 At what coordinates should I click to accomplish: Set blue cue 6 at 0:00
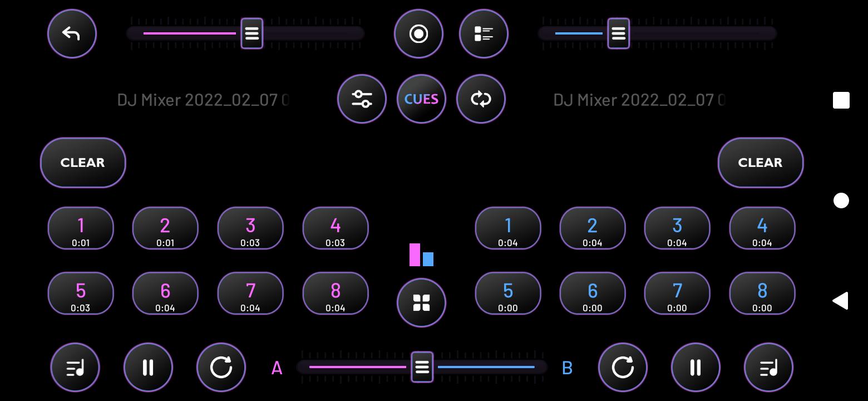593,294
